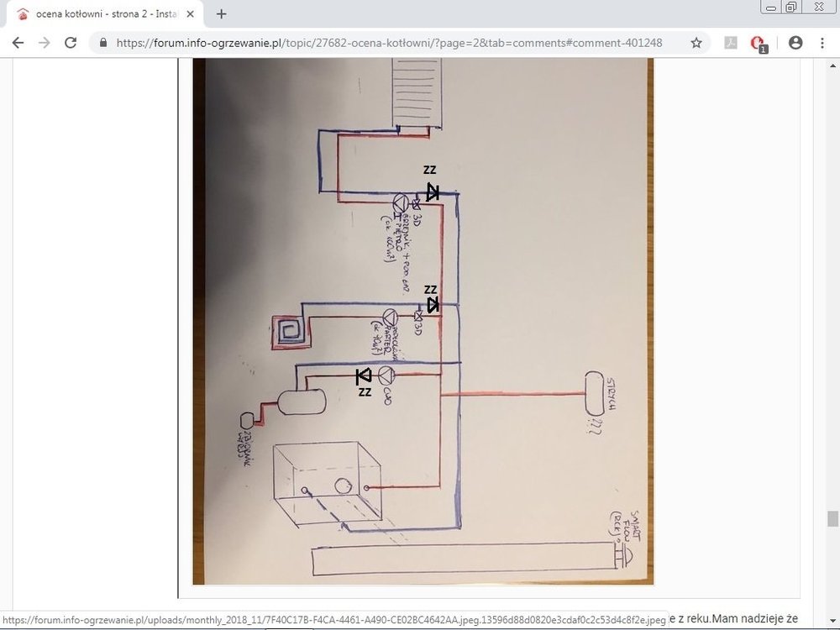View site info via the padlock icon

[103, 43]
